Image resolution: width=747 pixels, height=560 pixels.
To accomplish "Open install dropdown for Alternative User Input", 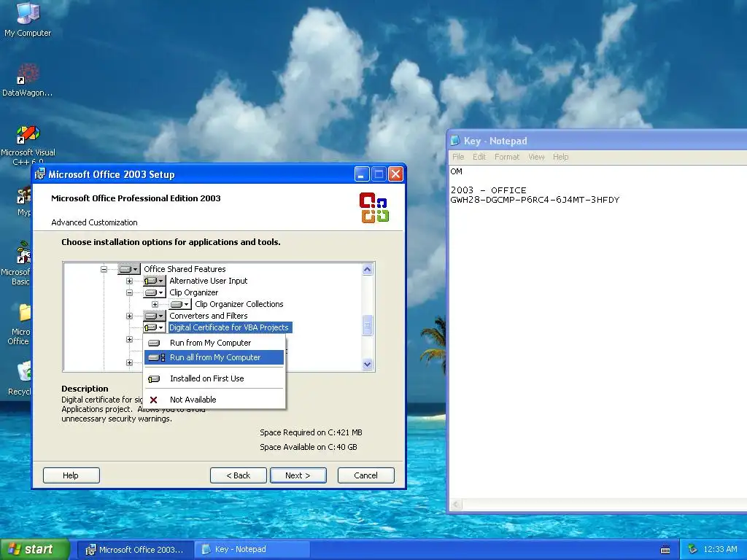I will [155, 281].
